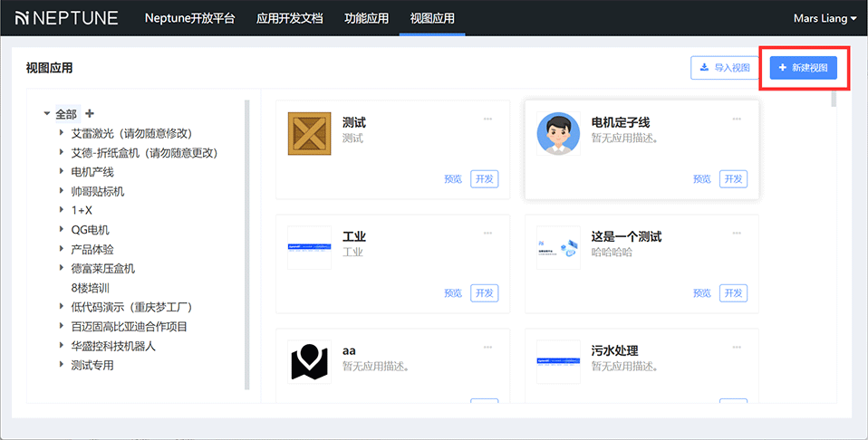This screenshot has height=440, width=868.
Task: Click 开发 button on 电机定子线 card
Action: tap(733, 179)
